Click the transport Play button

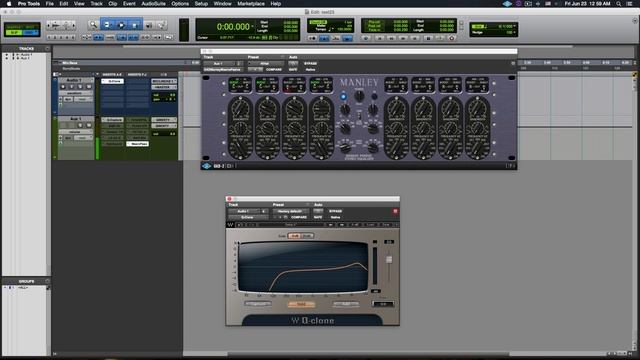(440, 38)
